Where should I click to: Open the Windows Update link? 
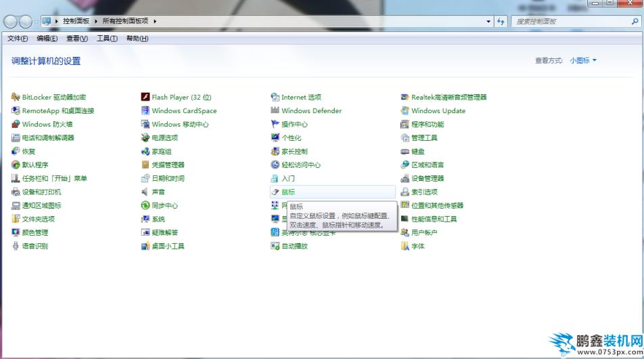coord(438,110)
